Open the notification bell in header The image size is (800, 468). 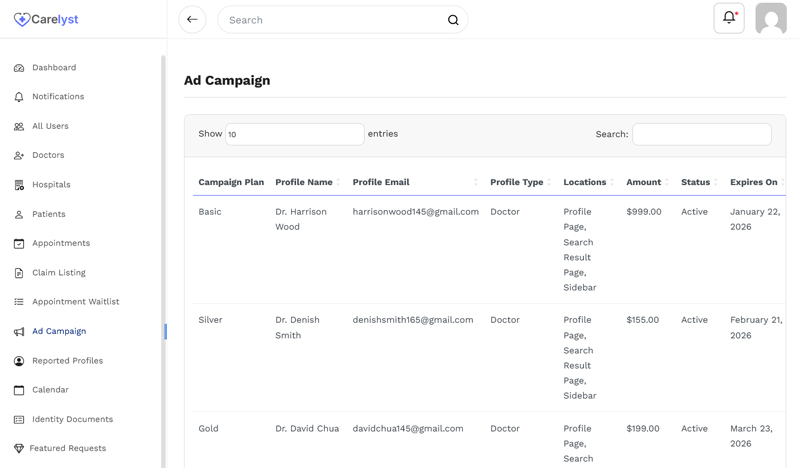[729, 18]
